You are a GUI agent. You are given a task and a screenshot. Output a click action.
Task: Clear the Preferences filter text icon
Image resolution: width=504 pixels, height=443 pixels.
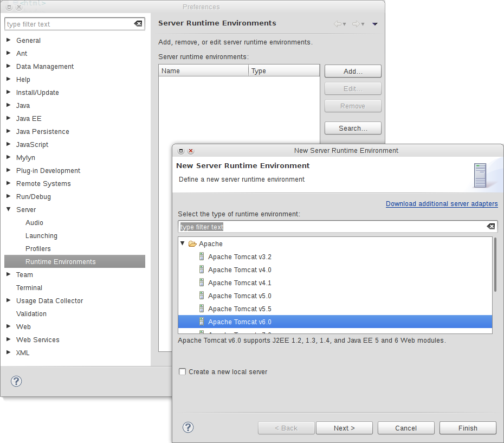138,23
